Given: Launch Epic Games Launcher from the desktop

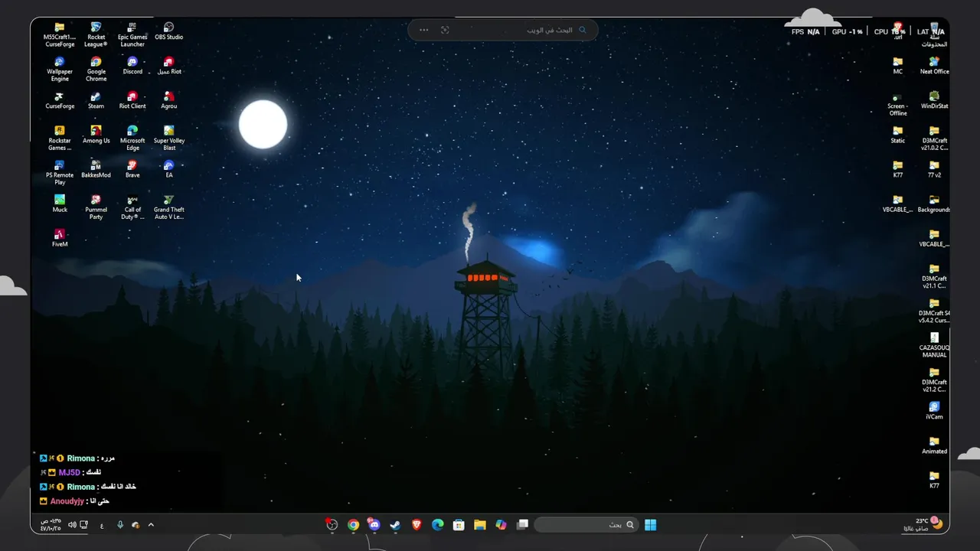Looking at the screenshot, I should [x=132, y=34].
